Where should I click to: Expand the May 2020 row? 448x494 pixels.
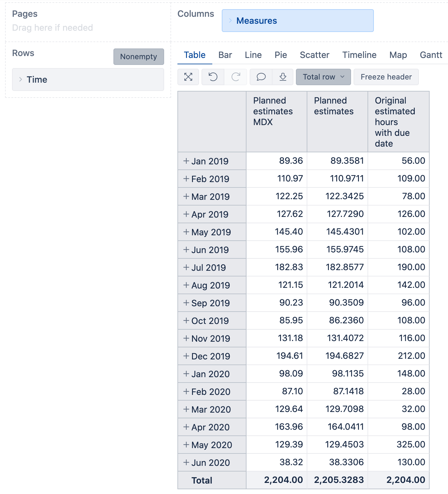tap(186, 445)
